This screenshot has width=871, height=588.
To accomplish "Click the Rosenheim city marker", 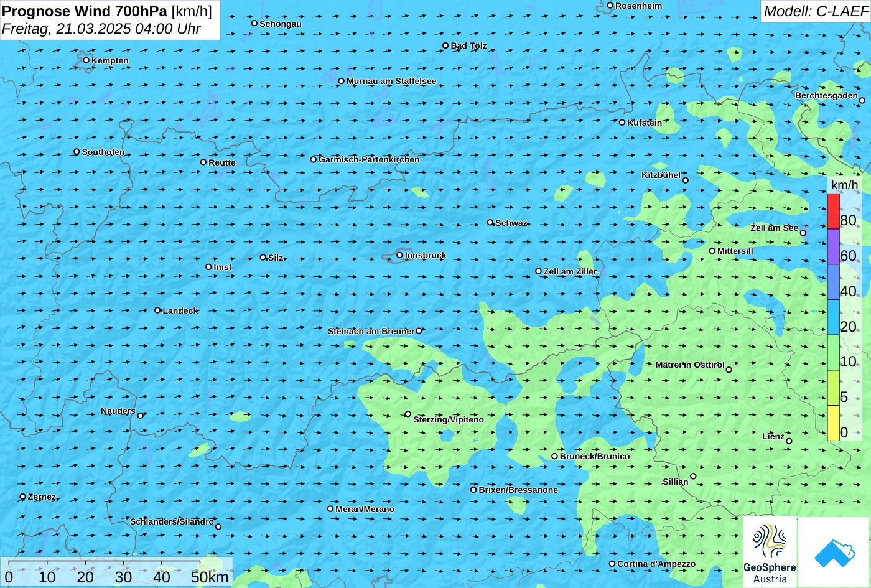I will 610,6.
